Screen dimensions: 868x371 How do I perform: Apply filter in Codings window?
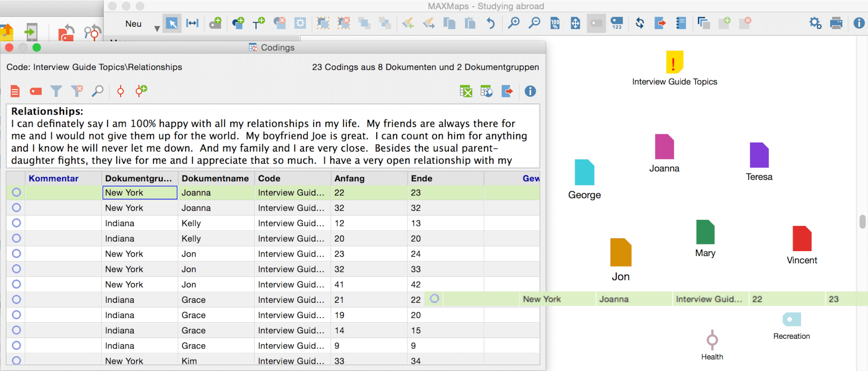[56, 91]
